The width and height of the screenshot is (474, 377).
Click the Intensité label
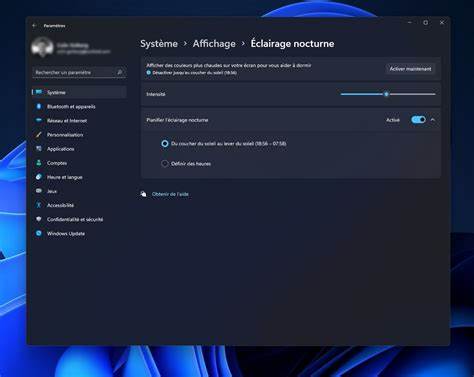click(156, 94)
